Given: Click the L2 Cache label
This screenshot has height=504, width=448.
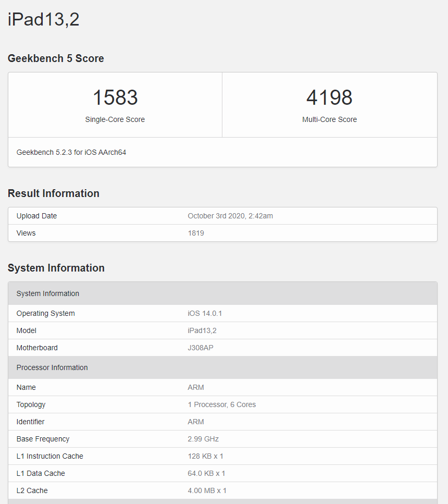Looking at the screenshot, I should click(32, 490).
